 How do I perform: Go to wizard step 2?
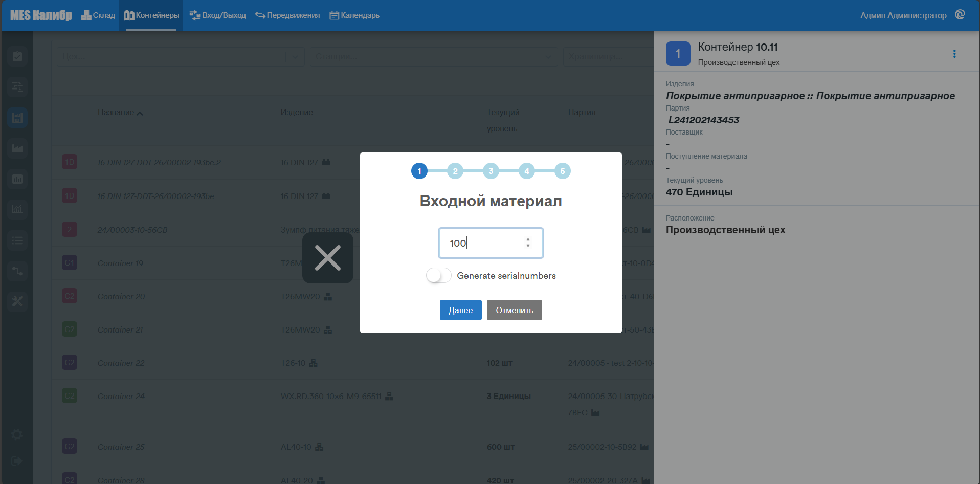[x=455, y=171]
